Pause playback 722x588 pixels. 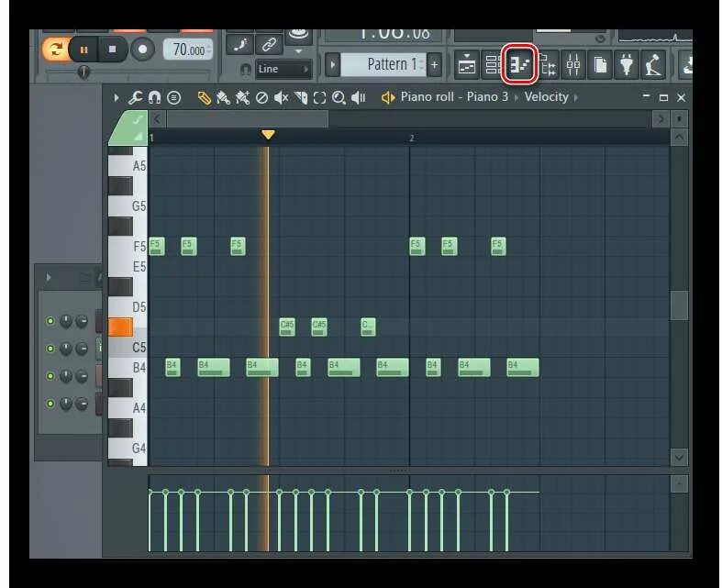[83, 50]
